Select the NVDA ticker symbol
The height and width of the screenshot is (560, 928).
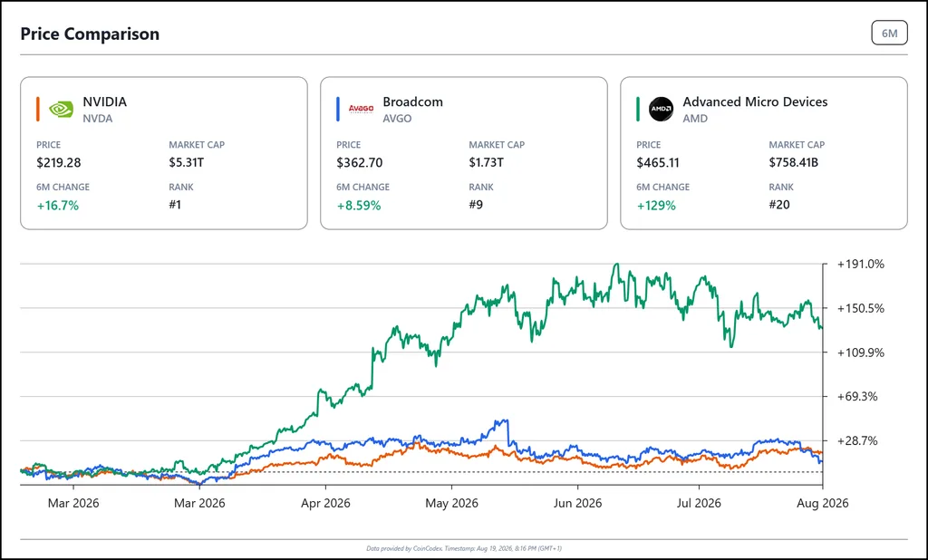click(98, 119)
